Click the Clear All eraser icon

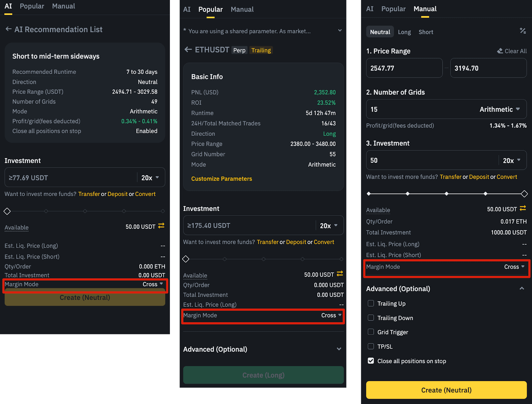pos(500,51)
